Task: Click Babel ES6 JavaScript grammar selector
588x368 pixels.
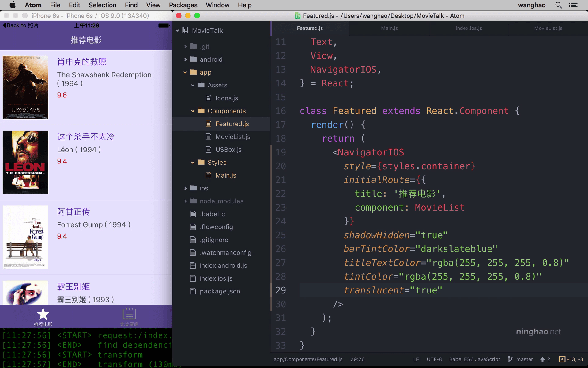Action: pos(475,359)
